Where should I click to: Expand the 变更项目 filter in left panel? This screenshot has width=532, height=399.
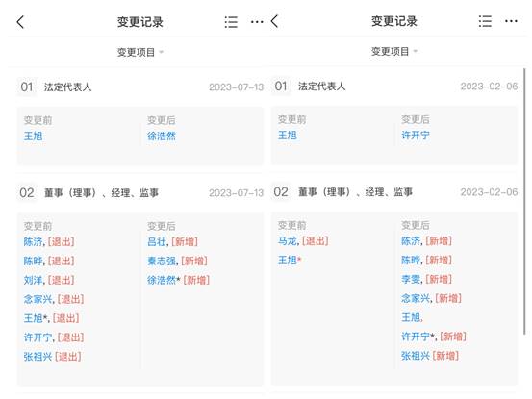(x=140, y=52)
